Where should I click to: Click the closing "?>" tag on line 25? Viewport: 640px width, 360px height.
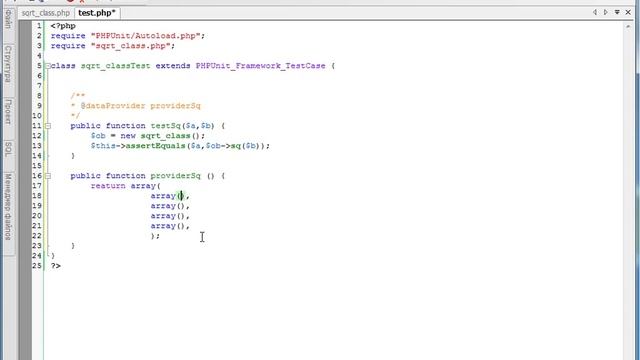[x=56, y=266]
